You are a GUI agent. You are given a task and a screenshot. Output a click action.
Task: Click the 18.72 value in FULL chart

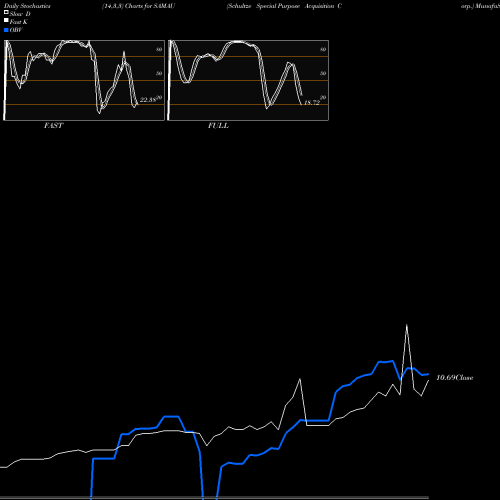(x=312, y=103)
